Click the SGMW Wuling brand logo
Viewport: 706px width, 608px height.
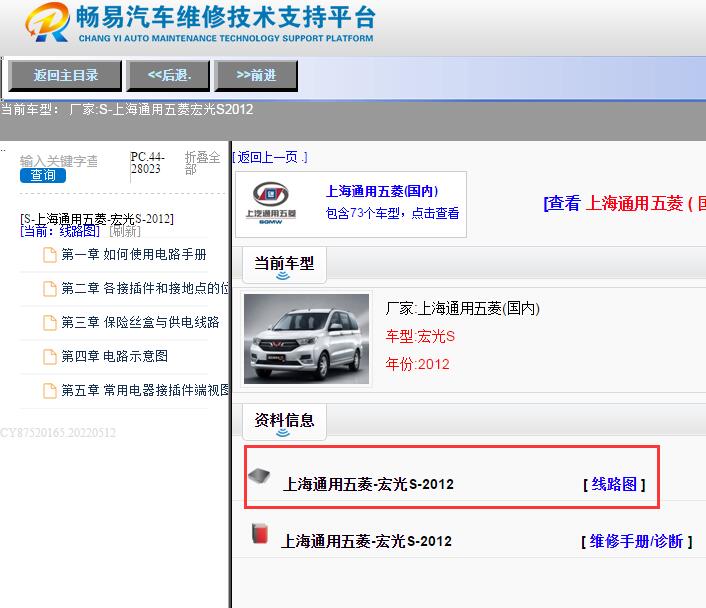[271, 203]
